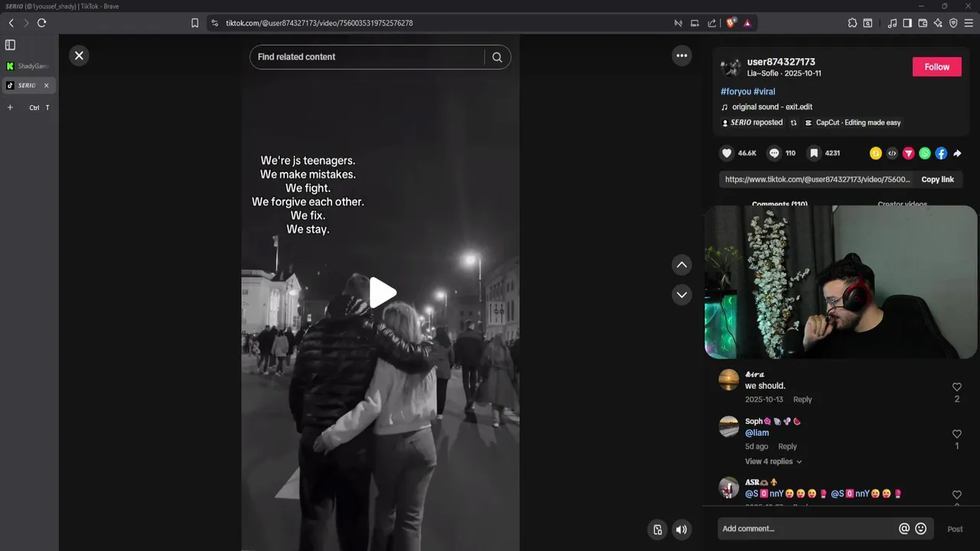The width and height of the screenshot is (980, 551).
Task: Share video to WhatsApp
Action: 925,153
